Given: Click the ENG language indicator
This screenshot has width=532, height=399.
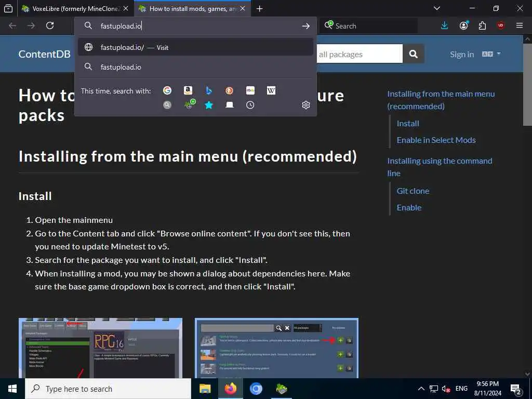Looking at the screenshot, I should point(461,389).
